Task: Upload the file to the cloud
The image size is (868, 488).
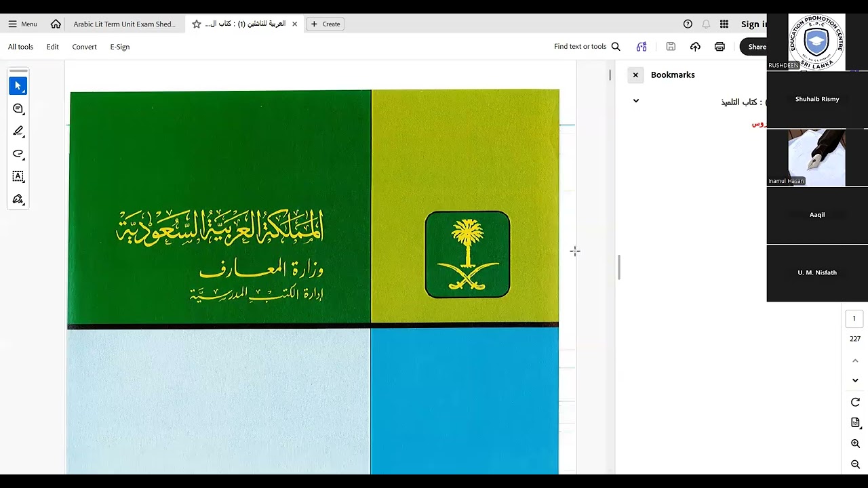Action: (x=695, y=47)
